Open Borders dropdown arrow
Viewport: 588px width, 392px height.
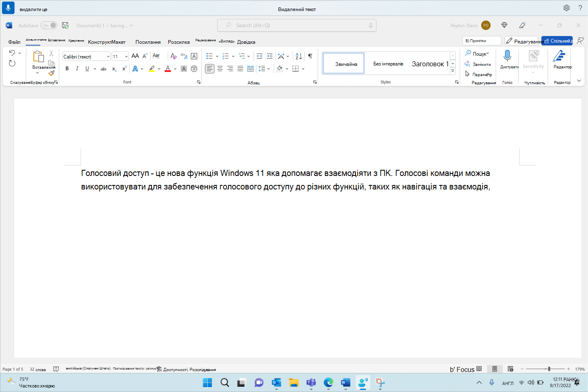pyautogui.click(x=303, y=69)
